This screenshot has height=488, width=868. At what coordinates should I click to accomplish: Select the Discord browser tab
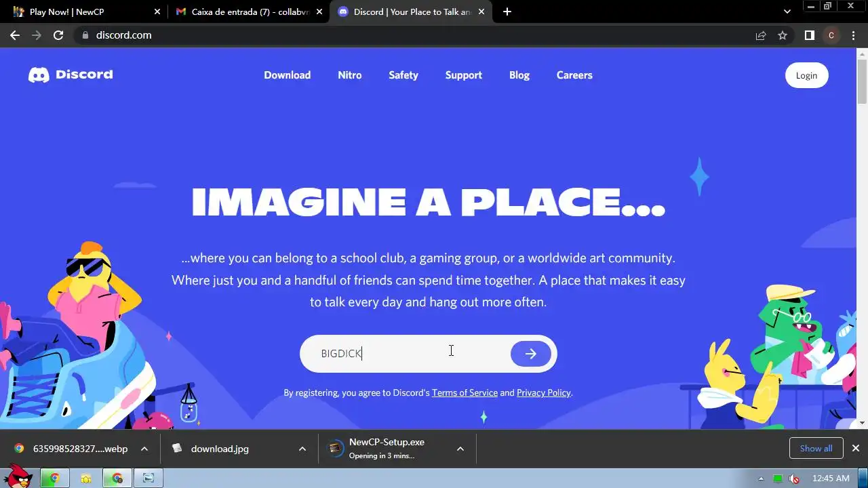coord(411,12)
